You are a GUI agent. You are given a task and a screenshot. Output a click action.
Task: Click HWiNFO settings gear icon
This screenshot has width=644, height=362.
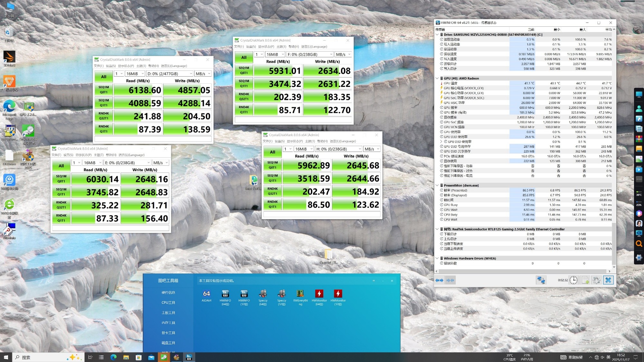(x=596, y=280)
